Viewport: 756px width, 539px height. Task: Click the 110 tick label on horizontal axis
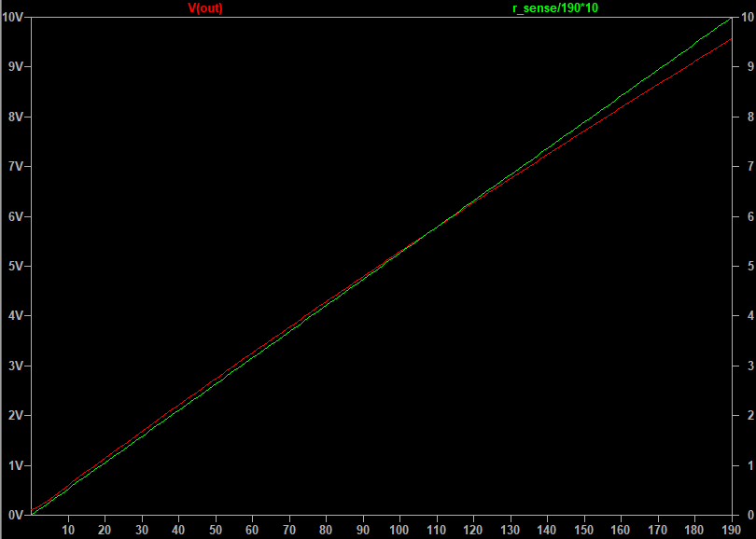(437, 531)
